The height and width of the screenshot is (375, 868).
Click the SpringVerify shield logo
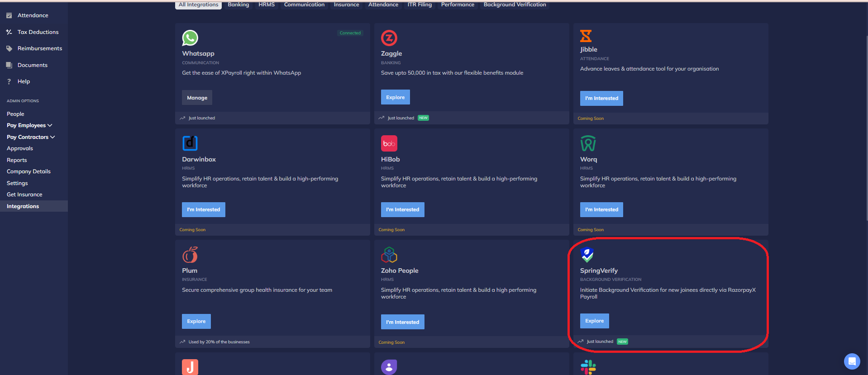coord(587,255)
